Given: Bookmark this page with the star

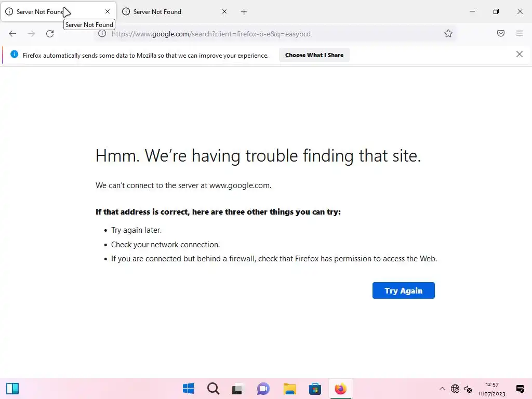Looking at the screenshot, I should pyautogui.click(x=448, y=33).
